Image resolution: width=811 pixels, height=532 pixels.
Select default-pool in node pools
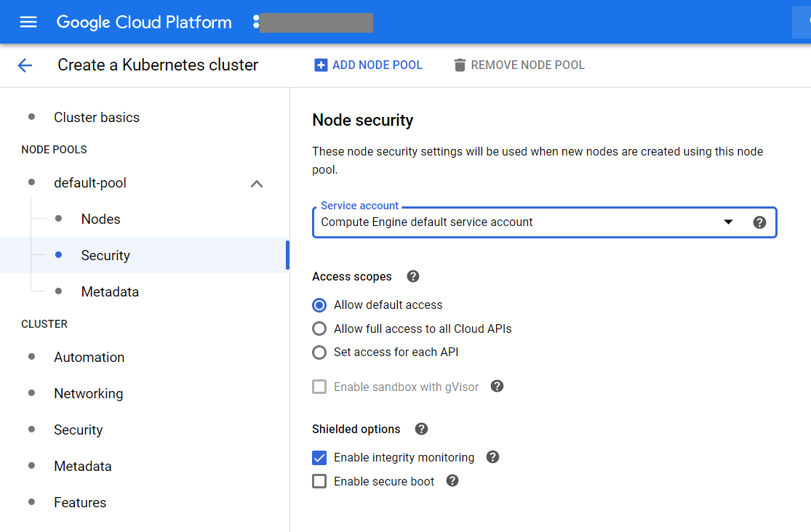click(x=90, y=183)
